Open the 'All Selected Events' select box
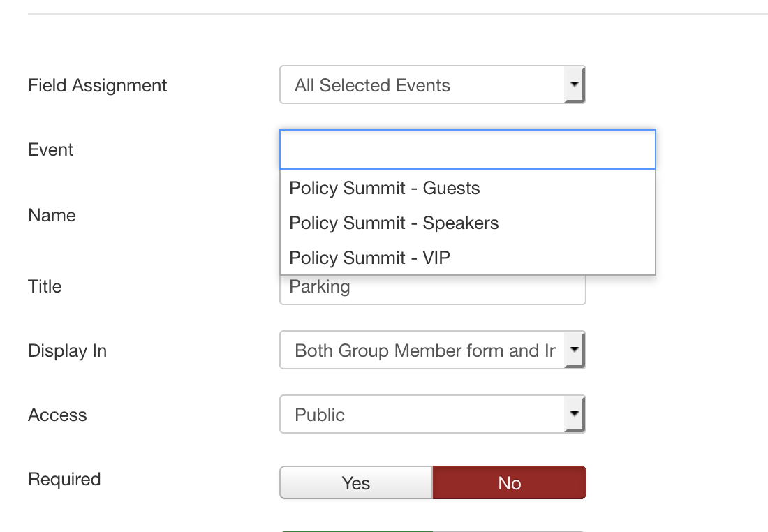This screenshot has height=532, width=768. click(422, 85)
